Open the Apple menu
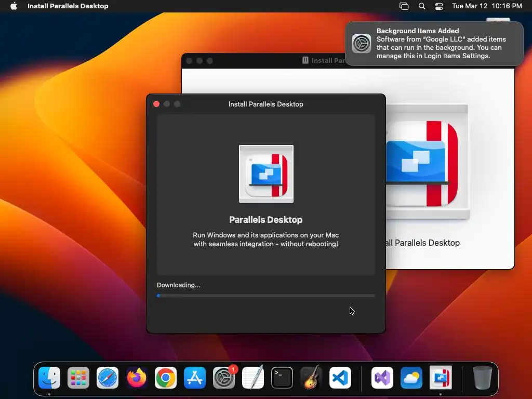Viewport: 532px width, 399px height. pos(14,6)
